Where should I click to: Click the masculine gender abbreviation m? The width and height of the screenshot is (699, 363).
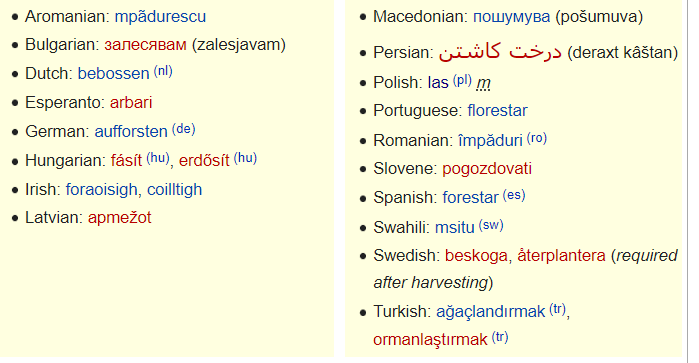(483, 83)
